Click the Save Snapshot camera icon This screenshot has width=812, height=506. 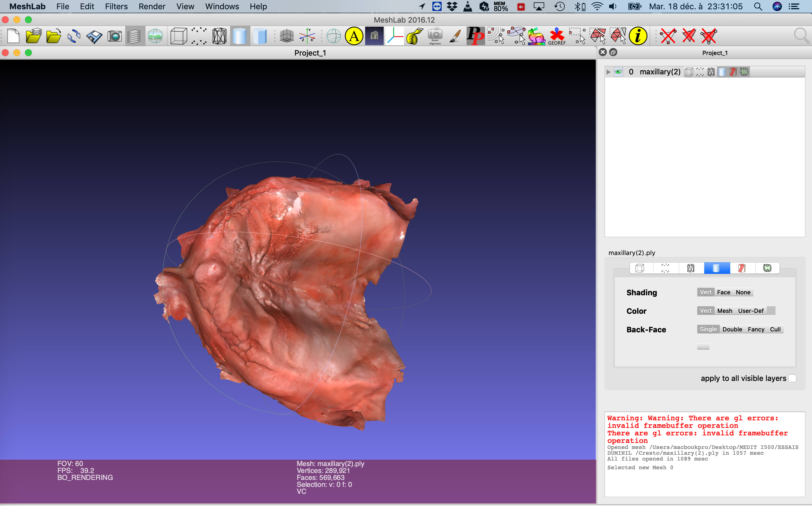pyautogui.click(x=114, y=36)
